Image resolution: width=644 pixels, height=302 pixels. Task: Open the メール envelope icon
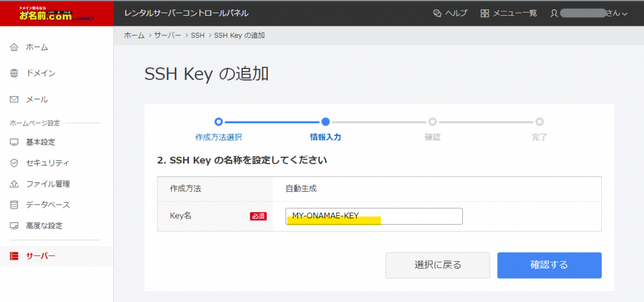click(x=14, y=99)
